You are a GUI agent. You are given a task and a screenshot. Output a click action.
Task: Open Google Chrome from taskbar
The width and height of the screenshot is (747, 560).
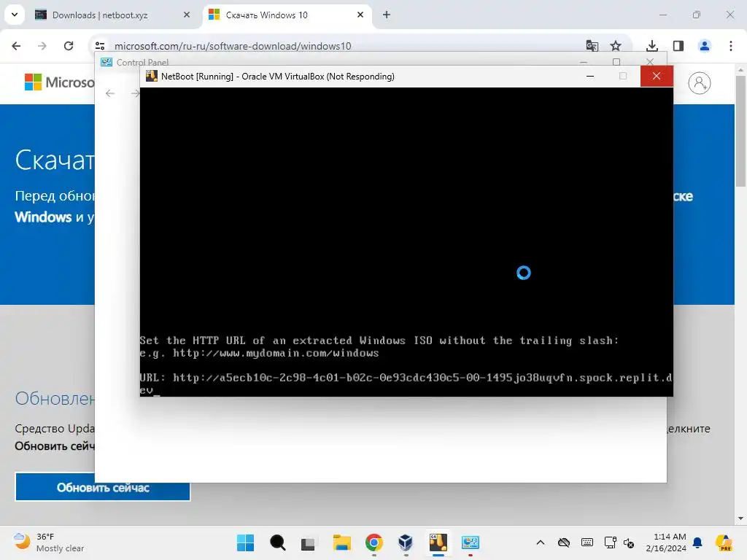pyautogui.click(x=374, y=542)
